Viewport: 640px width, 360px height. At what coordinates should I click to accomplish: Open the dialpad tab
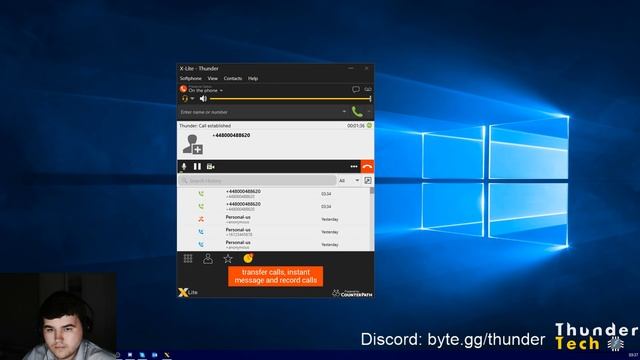[188, 258]
